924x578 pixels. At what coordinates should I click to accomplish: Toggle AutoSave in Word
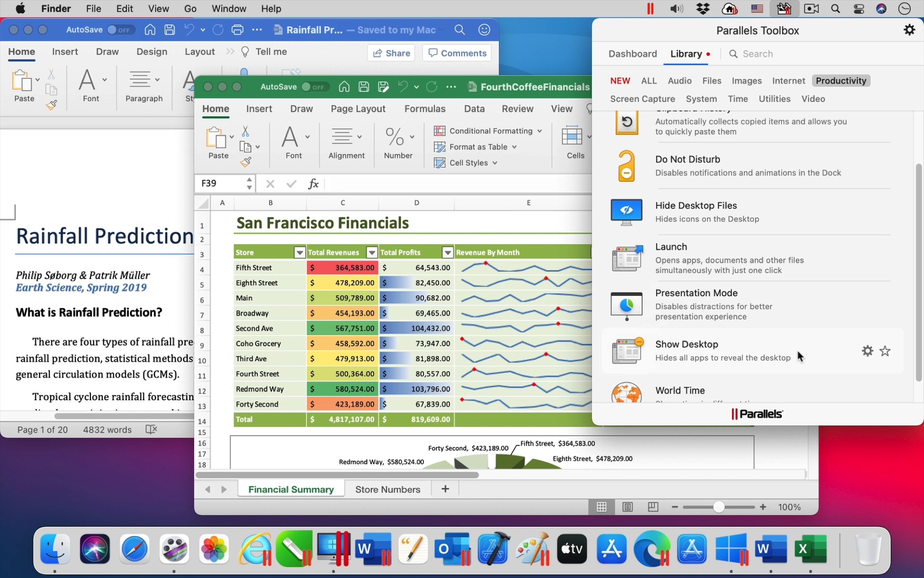coord(120,30)
